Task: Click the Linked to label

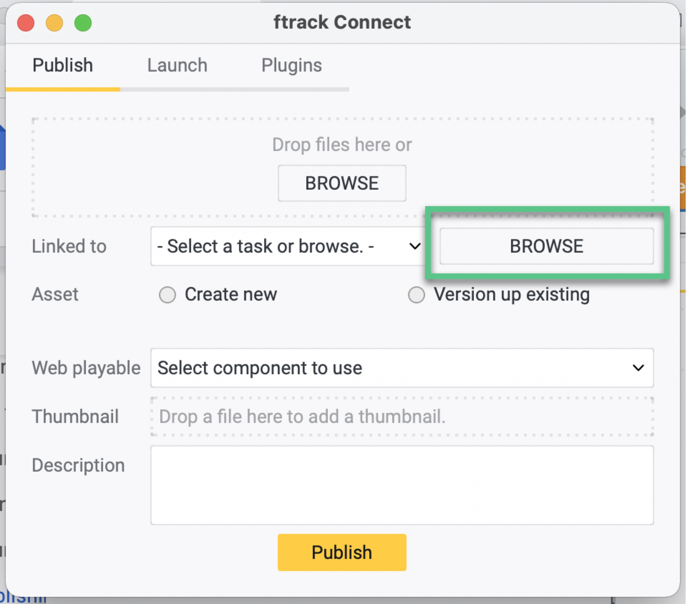Action: click(69, 246)
